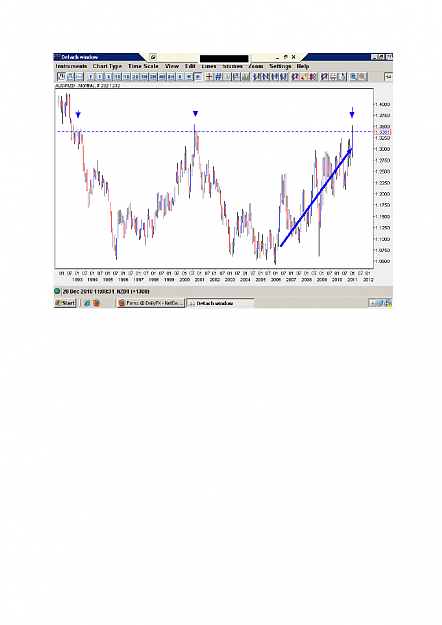Open the Studies menu
The height and width of the screenshot is (625, 442).
(232, 66)
